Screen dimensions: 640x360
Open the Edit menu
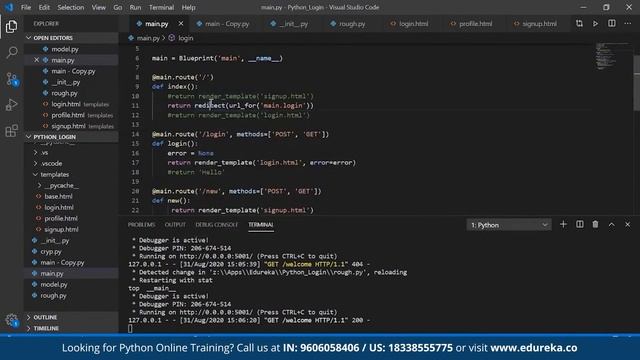tap(44, 7)
